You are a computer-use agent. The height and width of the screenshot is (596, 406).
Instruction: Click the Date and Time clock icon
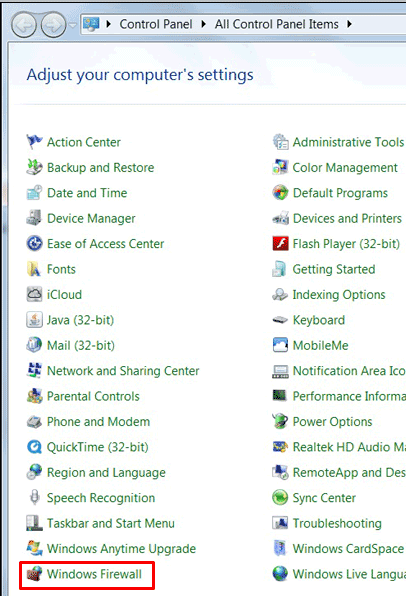pos(34,193)
